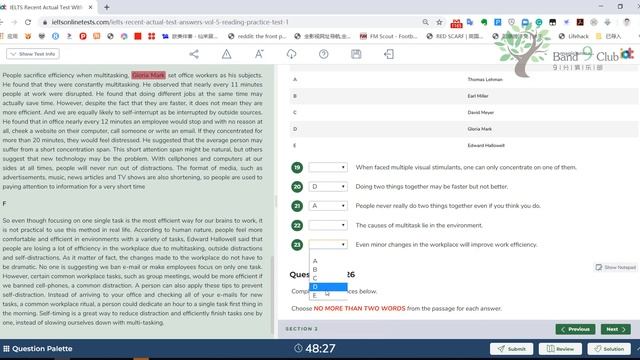Open the reddit front page bookmark

pos(257,36)
